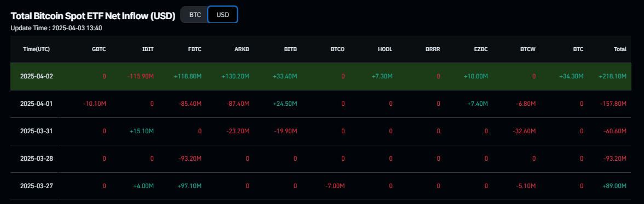Click the -157.80M total value
This screenshot has width=644, height=204.
click(x=613, y=104)
